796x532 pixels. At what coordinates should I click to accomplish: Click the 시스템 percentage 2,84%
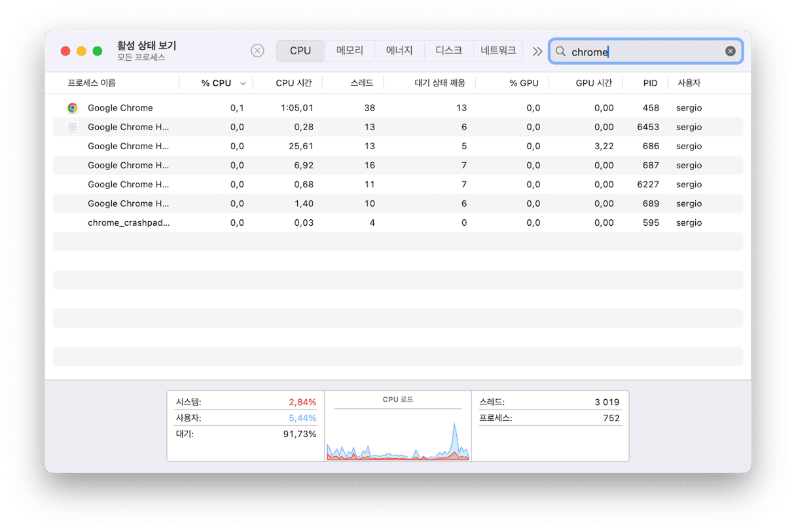coord(302,402)
